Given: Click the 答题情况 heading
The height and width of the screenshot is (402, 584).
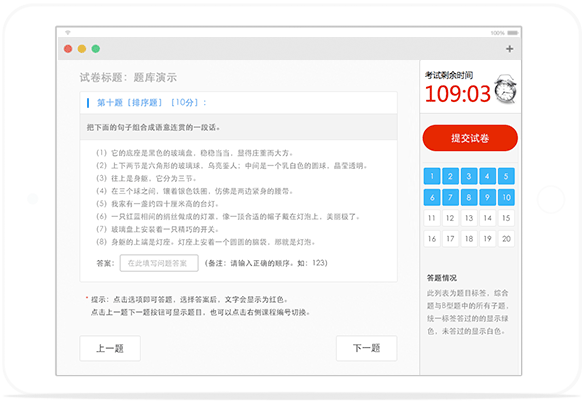Looking at the screenshot, I should point(442,278).
